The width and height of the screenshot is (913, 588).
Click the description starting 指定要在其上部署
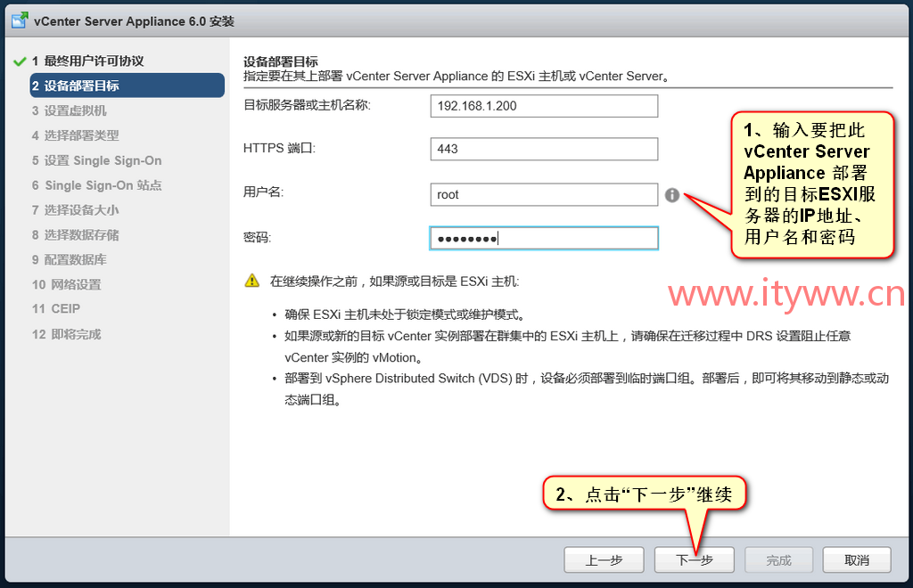click(456, 77)
